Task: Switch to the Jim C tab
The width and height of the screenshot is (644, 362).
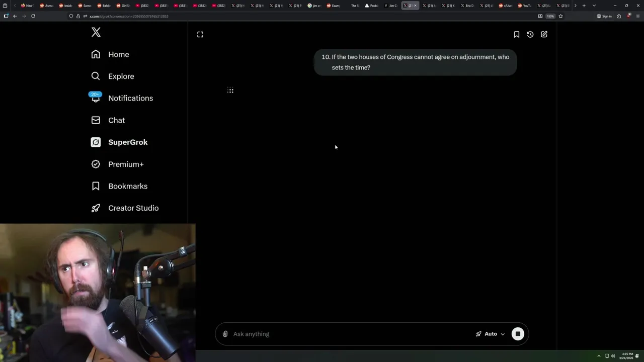Action: click(x=390, y=6)
